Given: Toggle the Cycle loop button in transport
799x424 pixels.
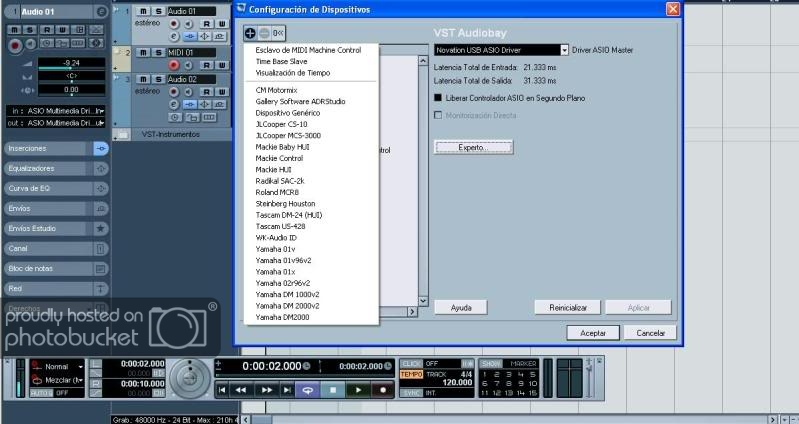Looking at the screenshot, I should point(309,389).
